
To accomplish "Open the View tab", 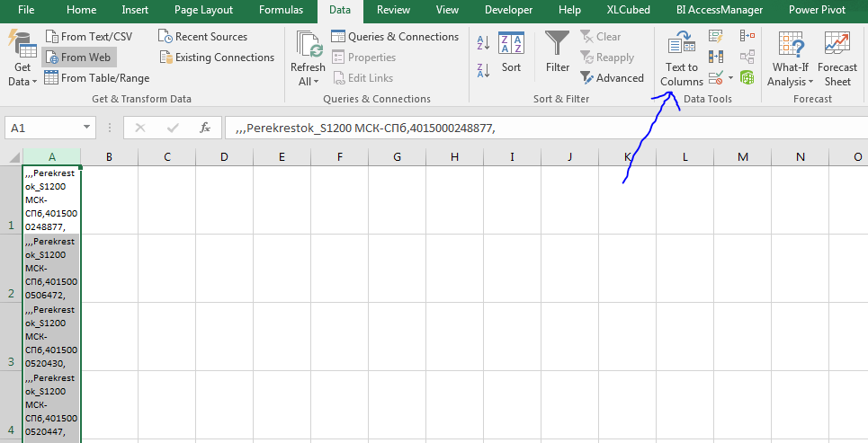I will point(447,10).
